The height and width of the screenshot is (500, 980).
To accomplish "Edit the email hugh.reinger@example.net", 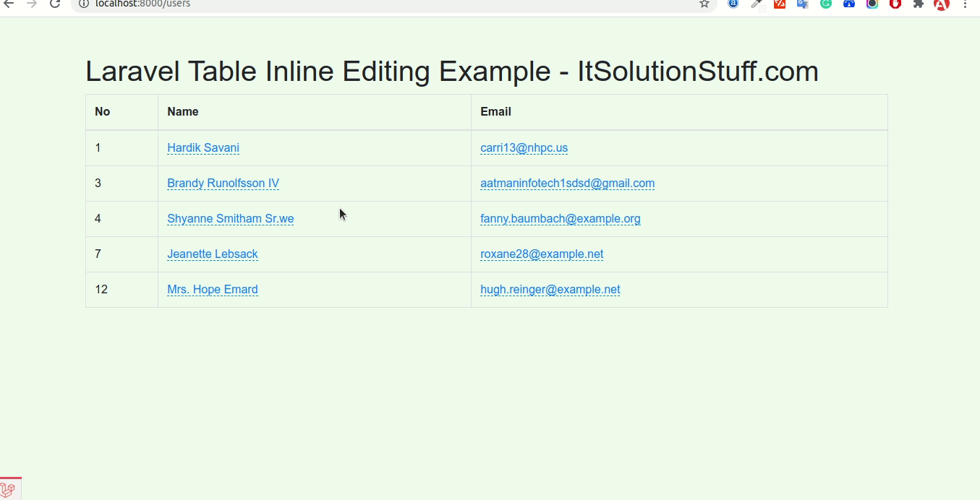I will click(x=550, y=289).
